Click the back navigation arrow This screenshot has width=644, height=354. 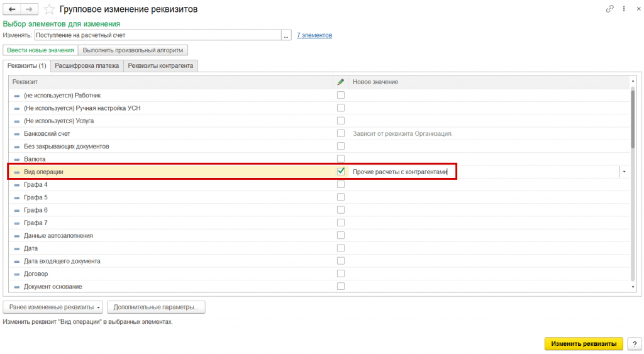[11, 9]
